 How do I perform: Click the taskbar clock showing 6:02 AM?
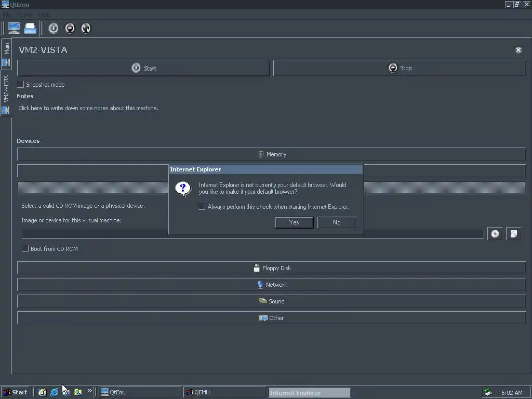click(512, 393)
